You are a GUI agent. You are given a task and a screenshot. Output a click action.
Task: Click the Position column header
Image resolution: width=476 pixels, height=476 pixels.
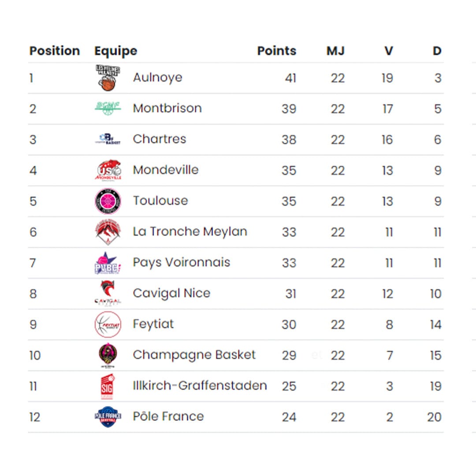click(x=55, y=51)
